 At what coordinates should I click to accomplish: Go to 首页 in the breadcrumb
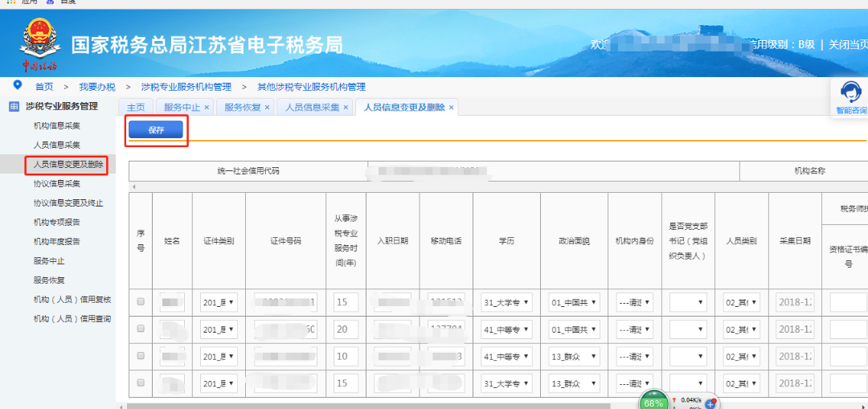click(x=44, y=87)
